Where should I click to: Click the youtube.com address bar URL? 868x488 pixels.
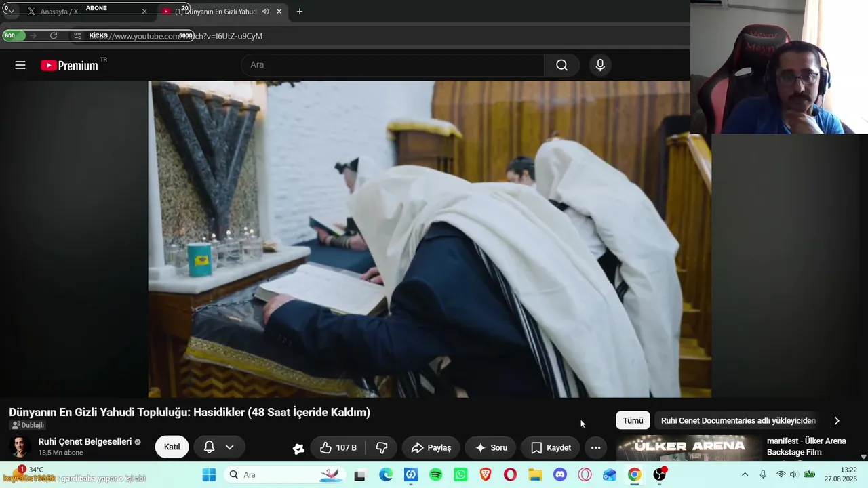178,36
